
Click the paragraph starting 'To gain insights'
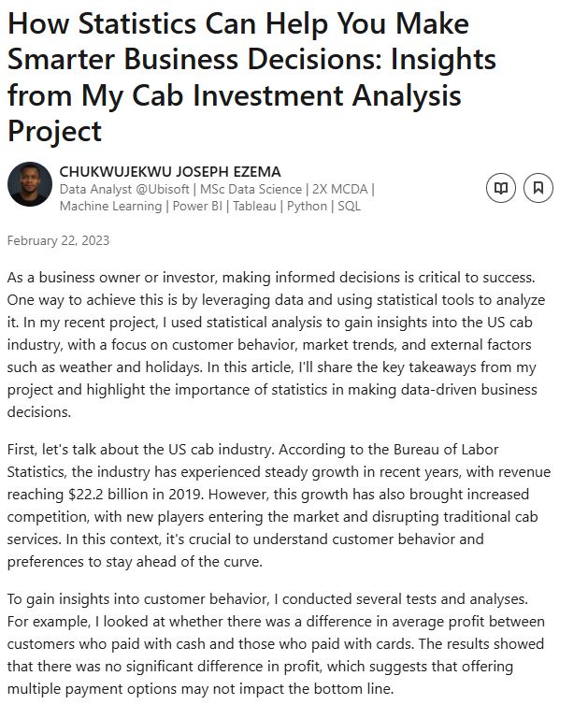[276, 644]
